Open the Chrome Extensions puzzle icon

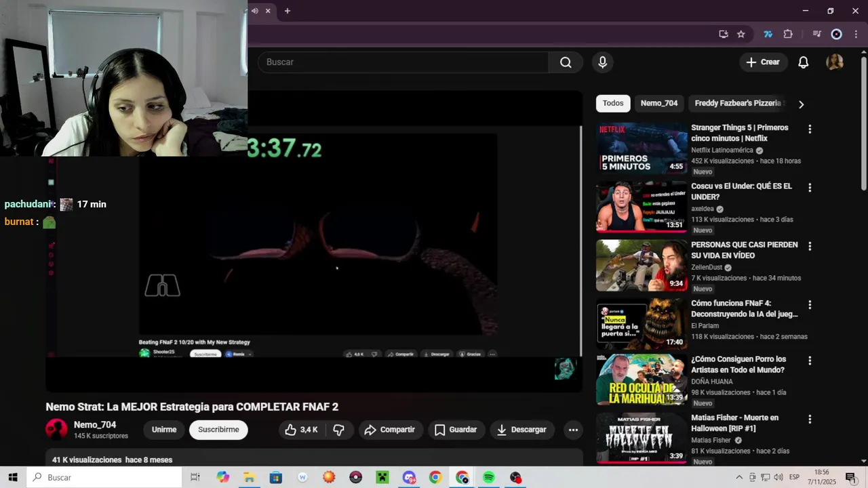coord(788,34)
